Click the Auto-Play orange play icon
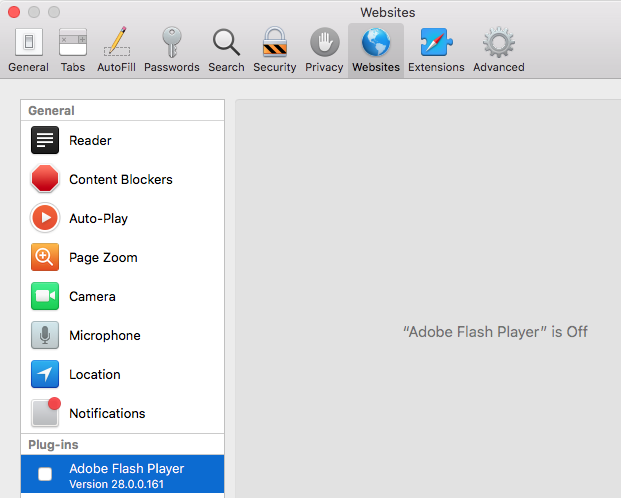This screenshot has width=621, height=498. point(45,218)
